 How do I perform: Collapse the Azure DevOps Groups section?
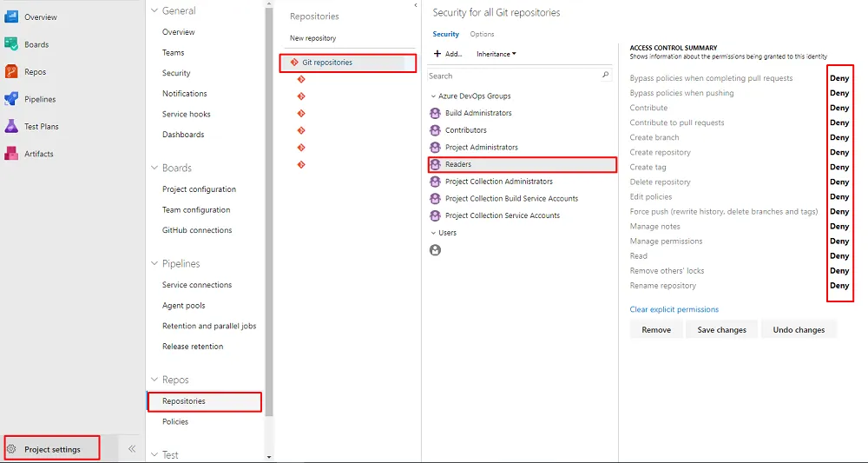coord(433,96)
